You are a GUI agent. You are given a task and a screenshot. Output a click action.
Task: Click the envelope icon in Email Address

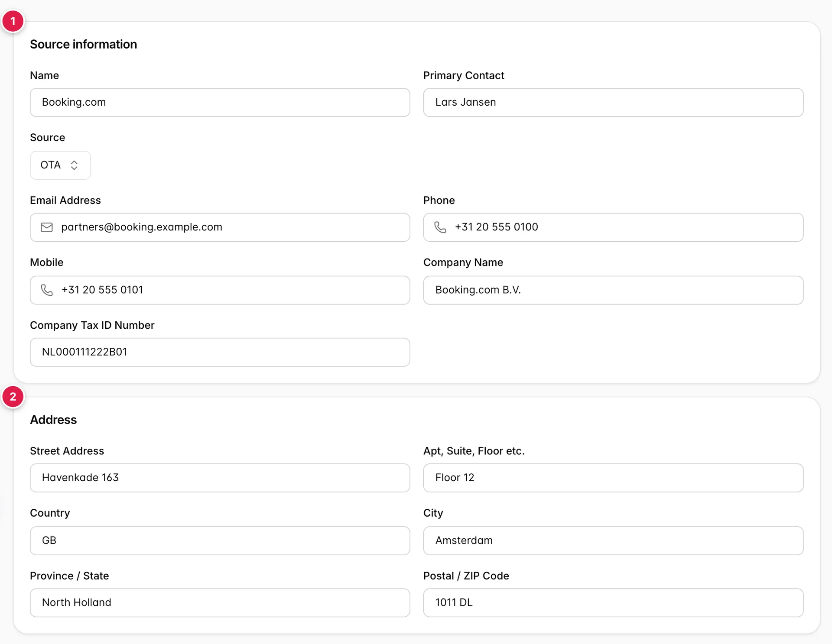(x=47, y=227)
